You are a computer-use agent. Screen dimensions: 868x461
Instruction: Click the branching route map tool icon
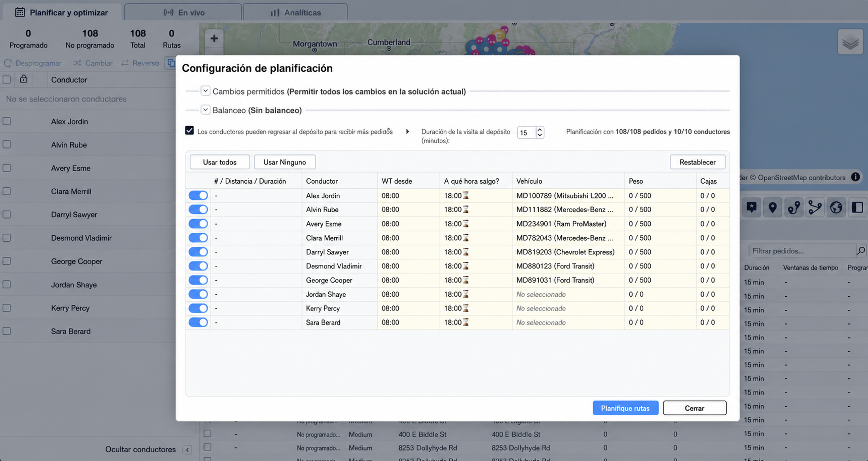tap(815, 207)
